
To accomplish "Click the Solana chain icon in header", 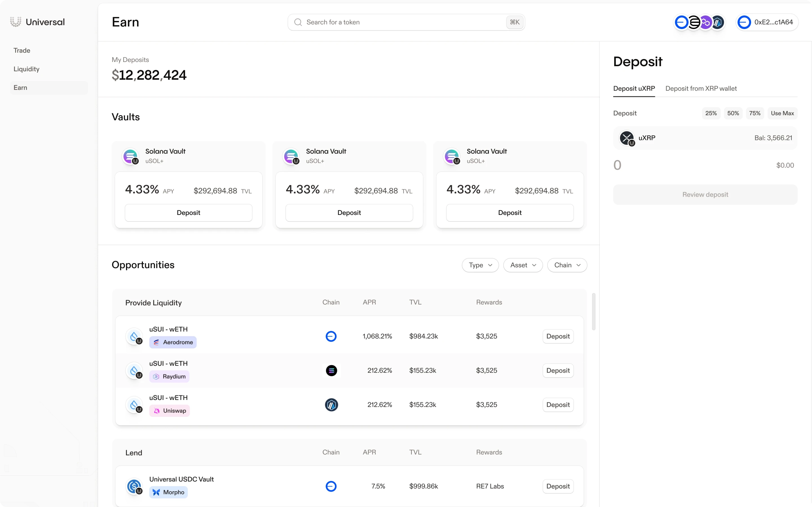I will [694, 23].
